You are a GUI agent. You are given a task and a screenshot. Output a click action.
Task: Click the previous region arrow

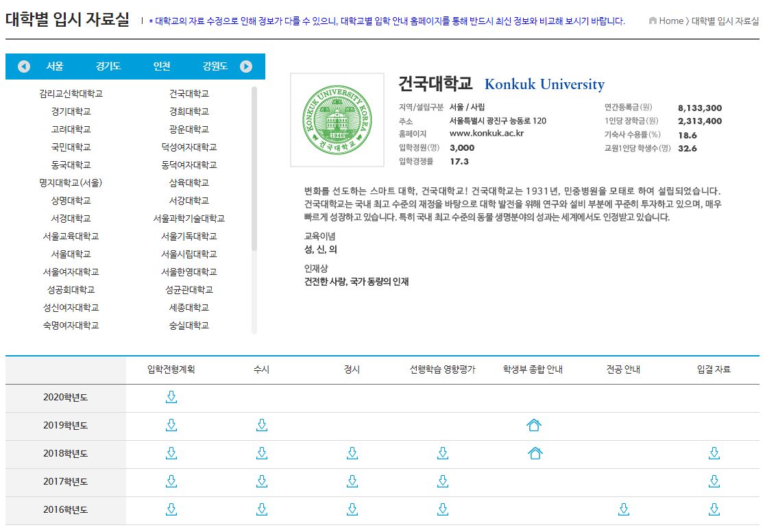point(24,66)
